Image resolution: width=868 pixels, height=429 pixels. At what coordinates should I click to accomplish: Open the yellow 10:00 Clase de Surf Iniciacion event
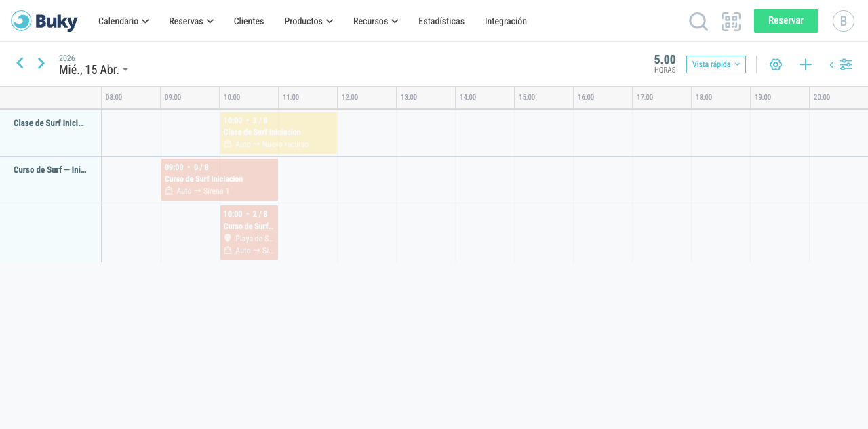tap(279, 133)
